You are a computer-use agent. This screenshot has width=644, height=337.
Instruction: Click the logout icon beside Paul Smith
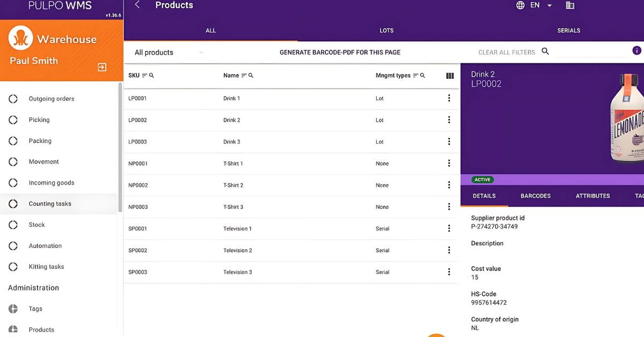[102, 67]
